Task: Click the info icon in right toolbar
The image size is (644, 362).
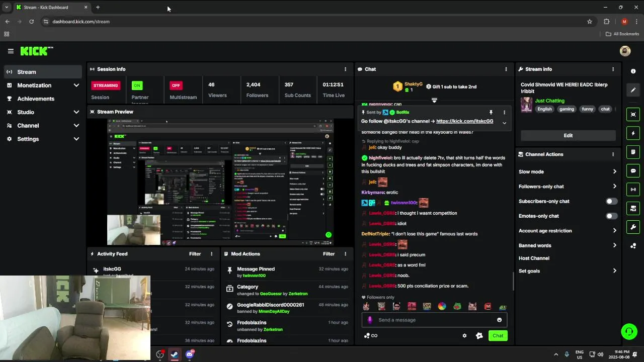Action: point(633,71)
